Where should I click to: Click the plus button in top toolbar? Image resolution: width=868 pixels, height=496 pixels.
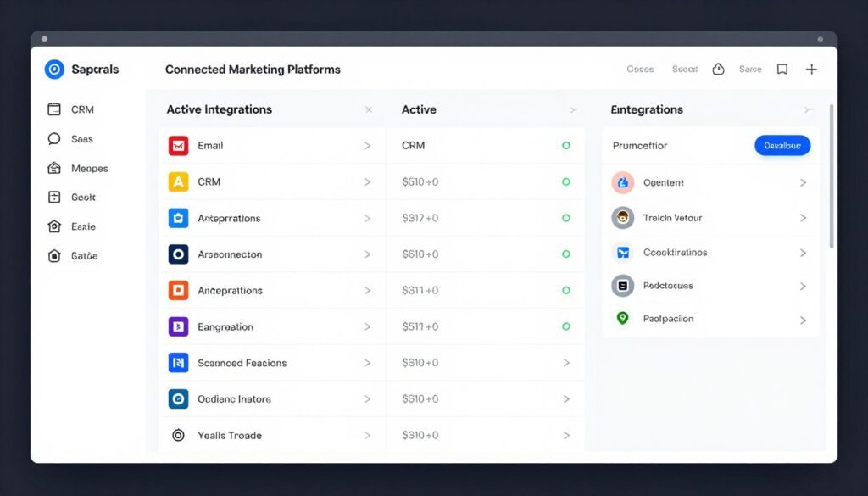coord(811,69)
